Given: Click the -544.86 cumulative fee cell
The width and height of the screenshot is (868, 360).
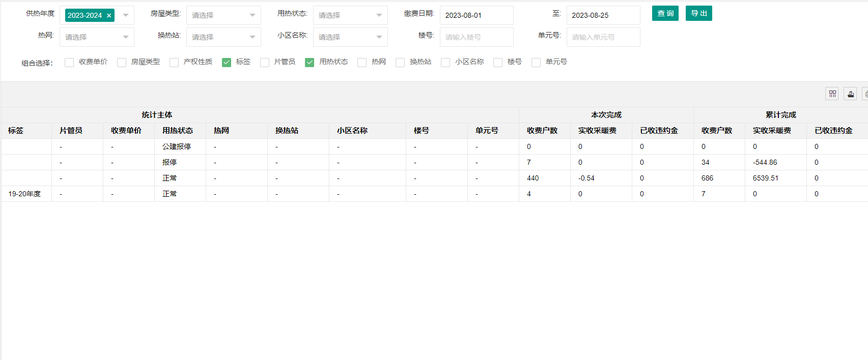Looking at the screenshot, I should click(776, 162).
